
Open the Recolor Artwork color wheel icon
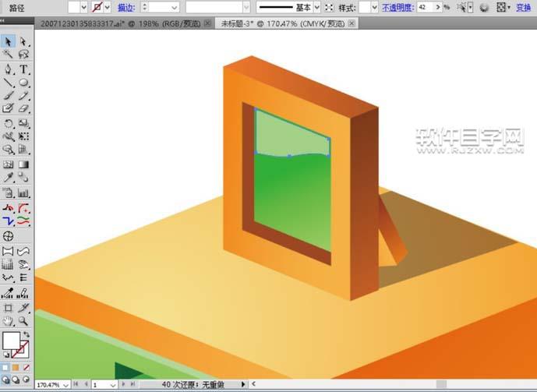coord(484,7)
